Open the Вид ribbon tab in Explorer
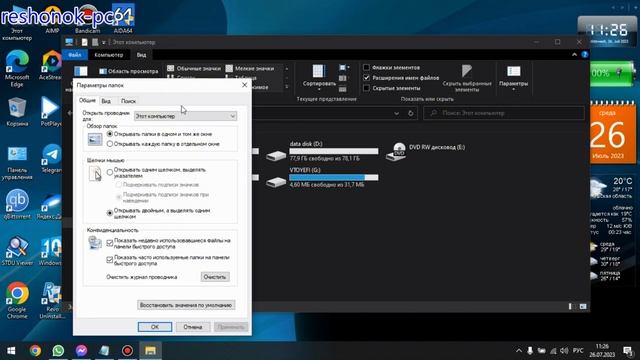 click(x=141, y=55)
